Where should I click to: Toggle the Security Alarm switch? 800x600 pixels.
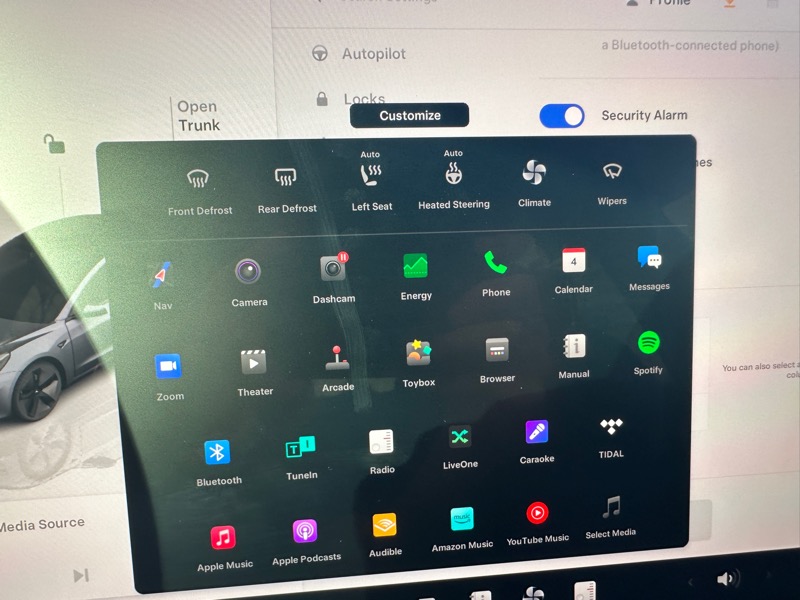click(562, 116)
